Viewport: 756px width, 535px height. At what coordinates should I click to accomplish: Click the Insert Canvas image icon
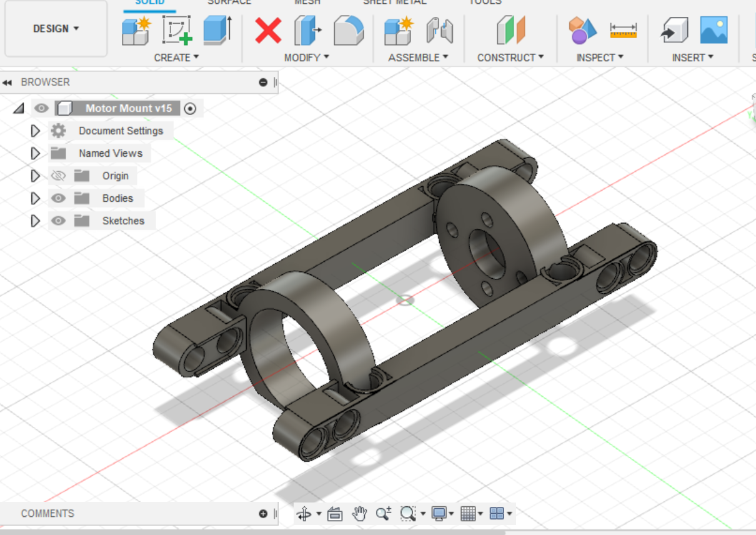coord(714,31)
